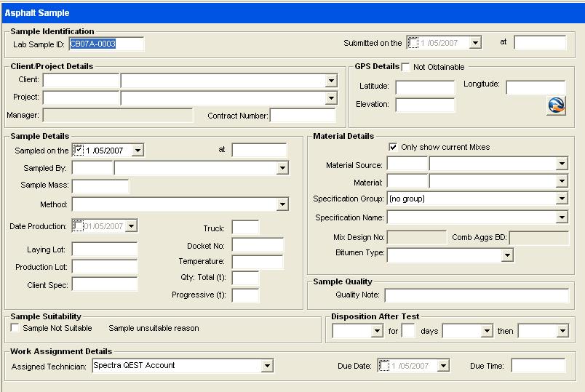Enable the Date Production checkbox

(x=79, y=226)
